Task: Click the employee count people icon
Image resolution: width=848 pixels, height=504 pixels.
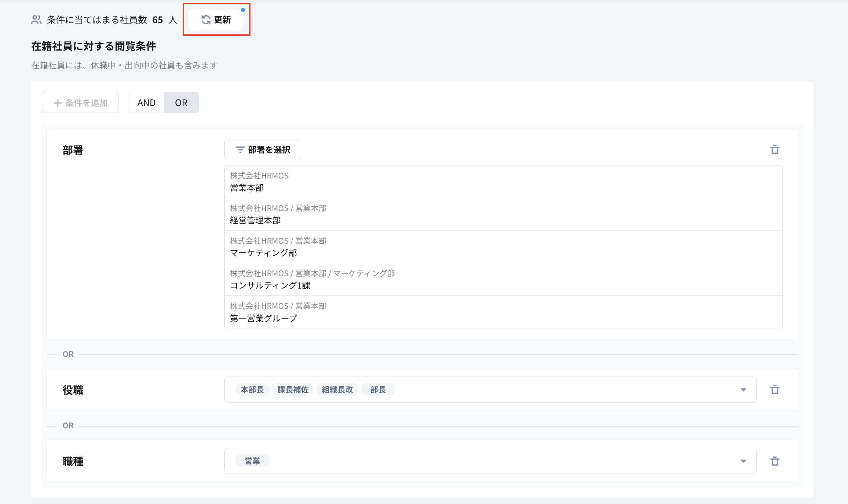Action: [36, 20]
